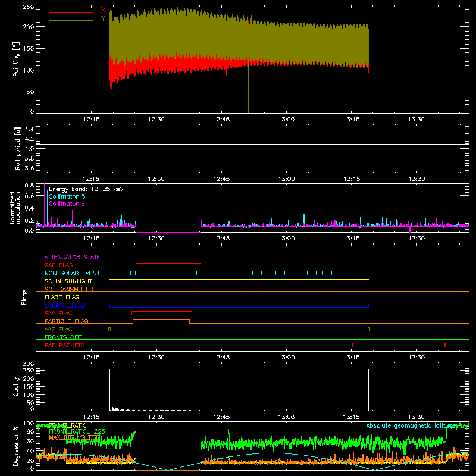Click the magenta Collimator 9 legend entry
476x476 pixels.
67,203
